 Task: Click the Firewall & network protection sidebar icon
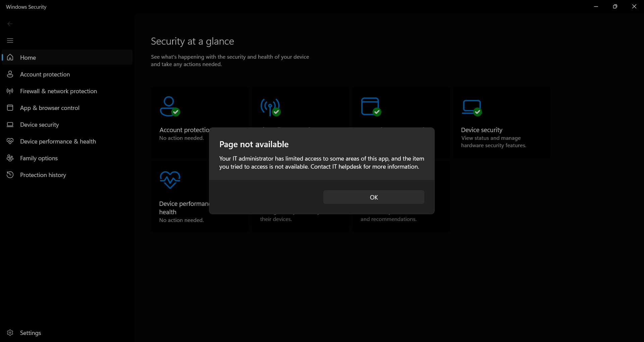[10, 91]
